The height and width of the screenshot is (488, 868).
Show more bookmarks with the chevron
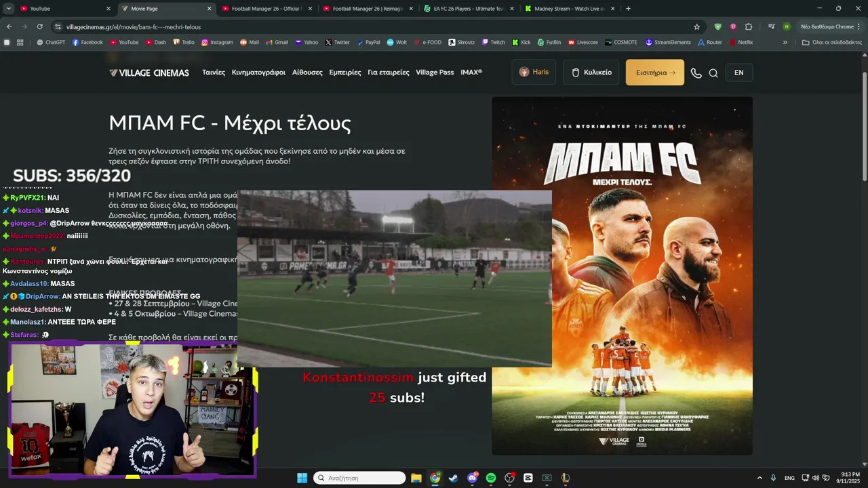(785, 42)
